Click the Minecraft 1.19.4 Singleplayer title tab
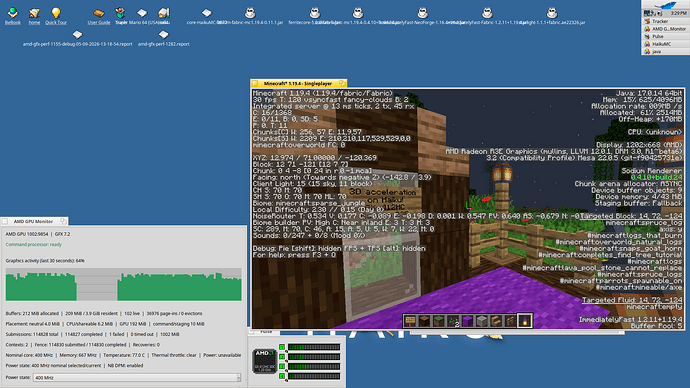Viewport: 690px width, 388px height. point(298,83)
